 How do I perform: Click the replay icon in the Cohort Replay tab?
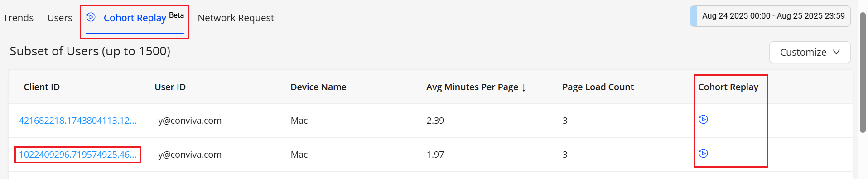coord(91,17)
